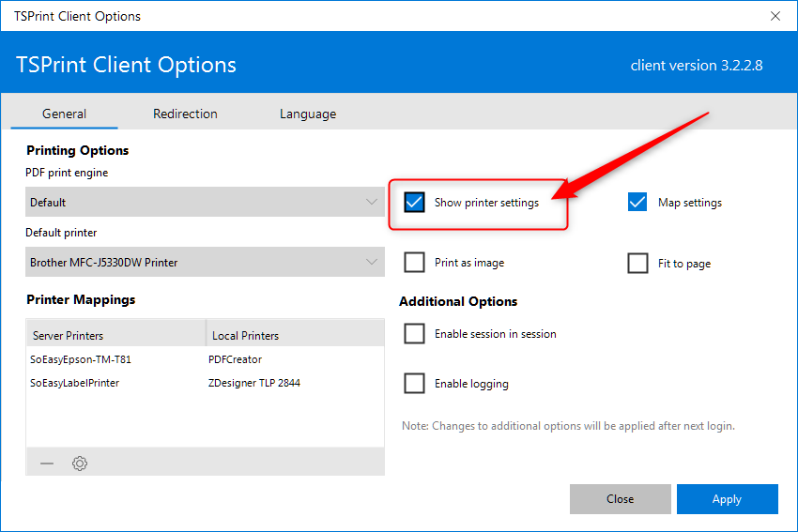Screen dimensions: 798x532
Task: Click the Show printer settings label
Action: (486, 203)
